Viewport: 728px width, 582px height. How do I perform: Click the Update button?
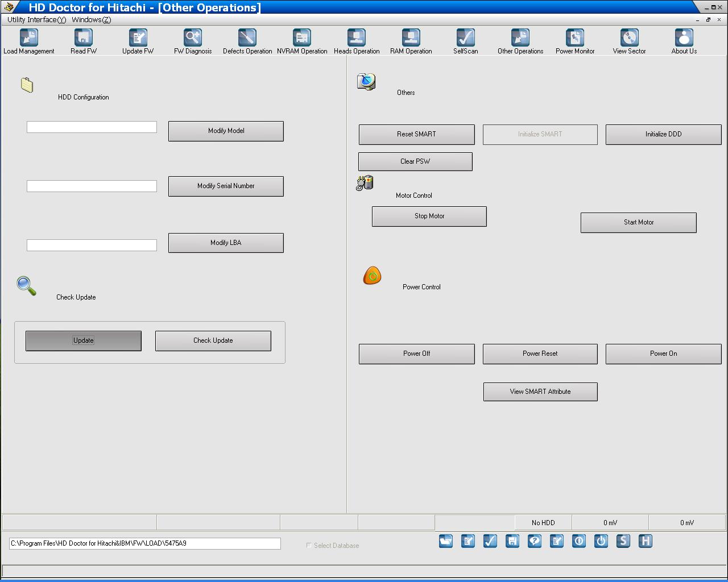pos(84,340)
